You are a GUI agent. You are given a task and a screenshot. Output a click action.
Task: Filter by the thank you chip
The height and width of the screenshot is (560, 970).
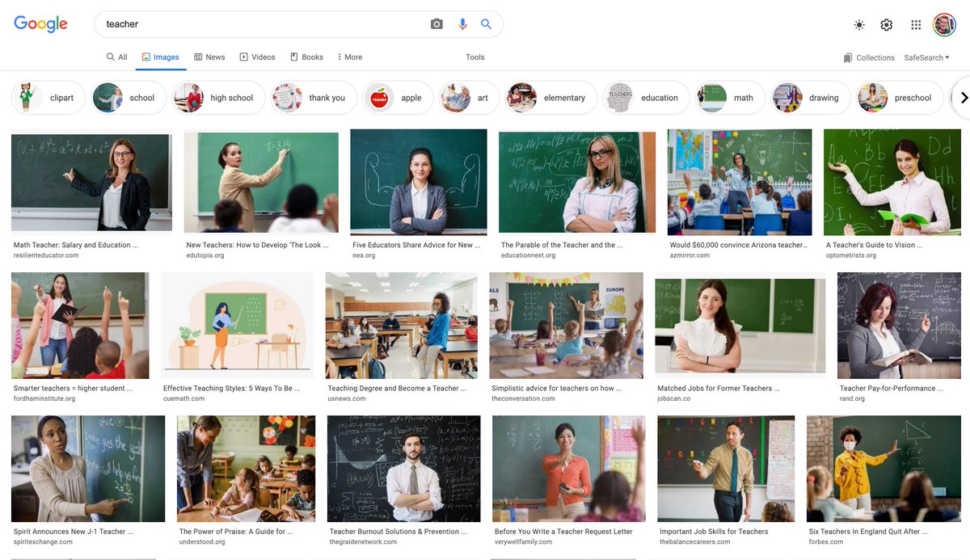pyautogui.click(x=314, y=98)
